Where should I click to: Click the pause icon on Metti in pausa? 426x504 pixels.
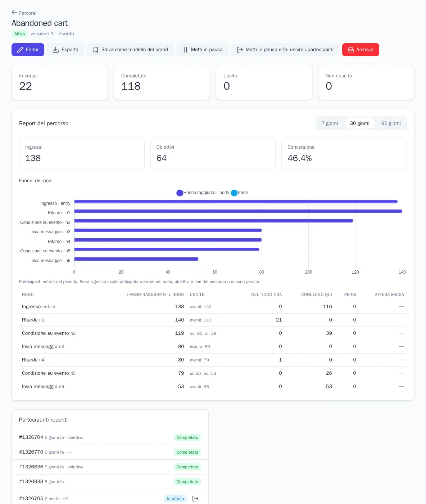click(185, 50)
